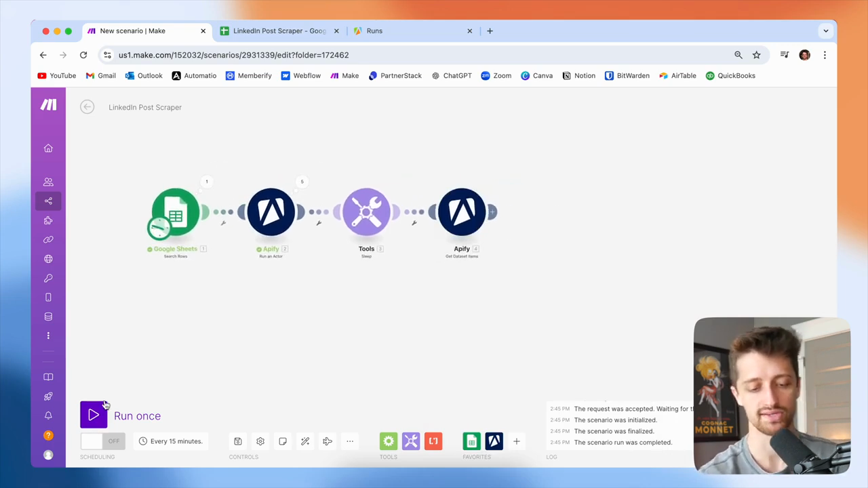Viewport: 868px width, 488px height.
Task: Open the tab search dropdown arrow
Action: pos(825,30)
